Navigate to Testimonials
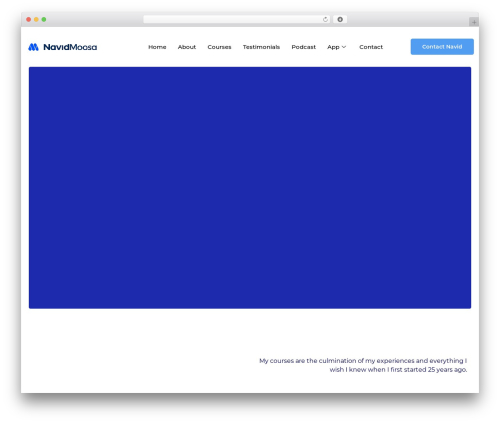Viewport: 500px width, 423px height. (261, 47)
